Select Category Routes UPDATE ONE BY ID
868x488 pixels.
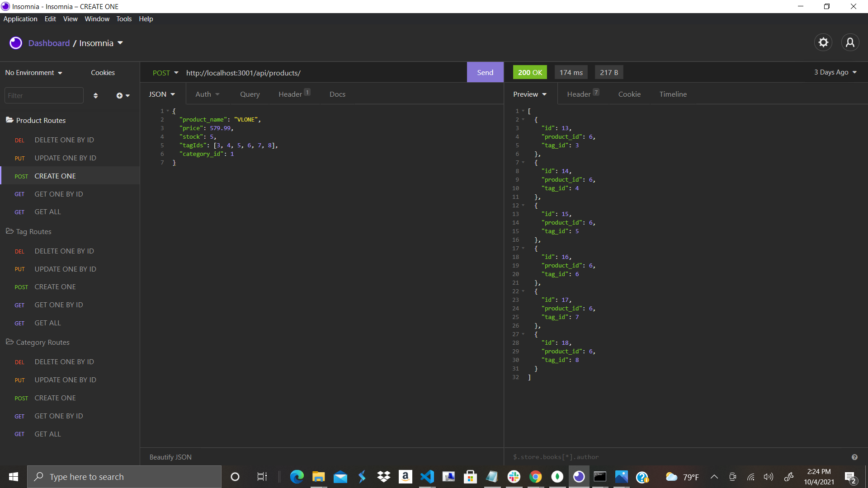click(x=70, y=380)
